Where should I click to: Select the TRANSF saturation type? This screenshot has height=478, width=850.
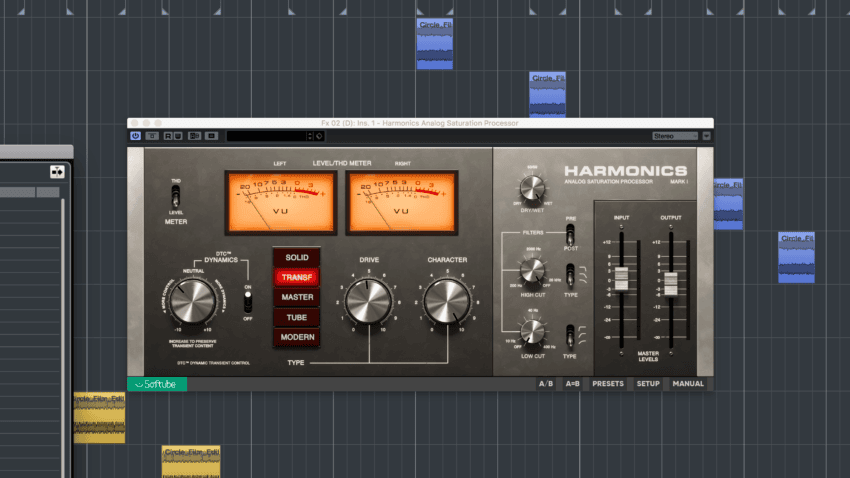297,277
